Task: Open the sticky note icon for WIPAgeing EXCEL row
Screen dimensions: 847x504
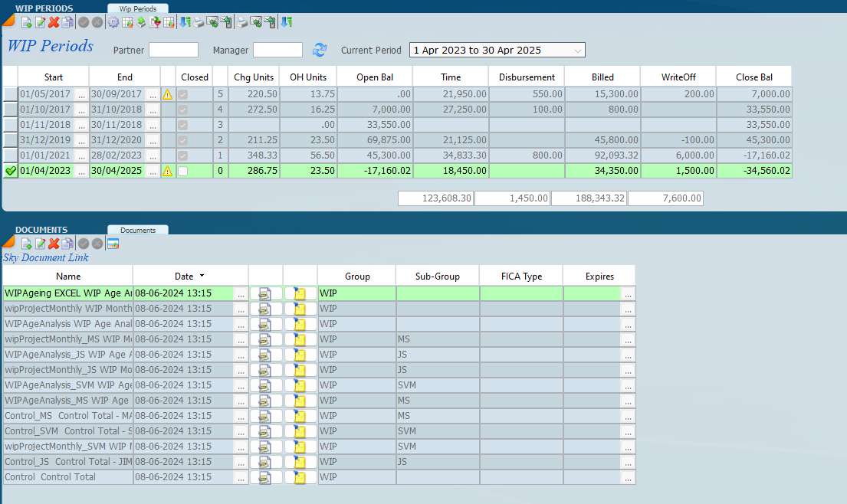Action: pyautogui.click(x=300, y=293)
